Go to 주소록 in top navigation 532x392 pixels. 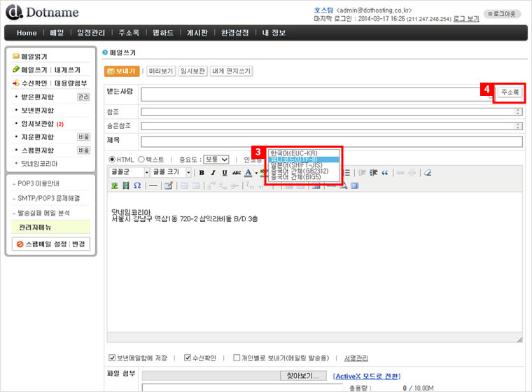point(129,33)
